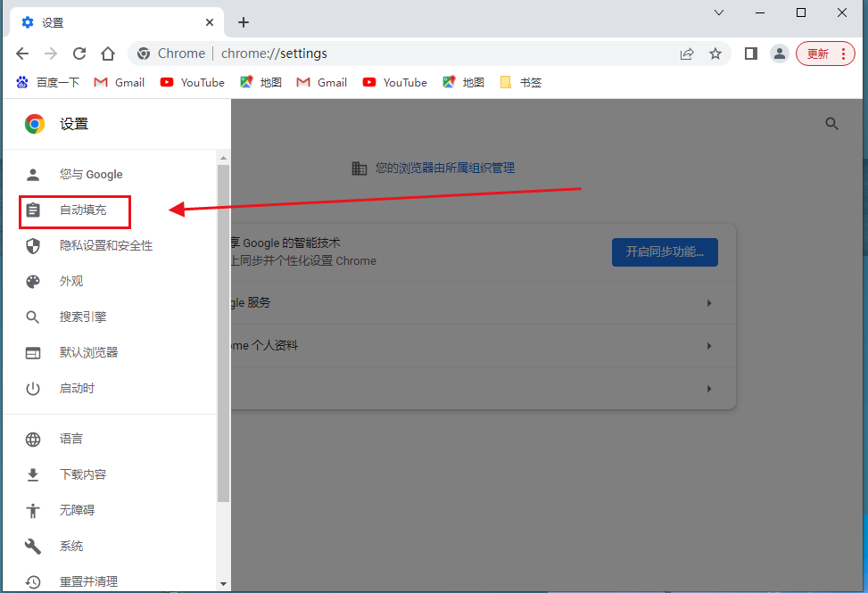Open the first Gmail bookmark

119,82
